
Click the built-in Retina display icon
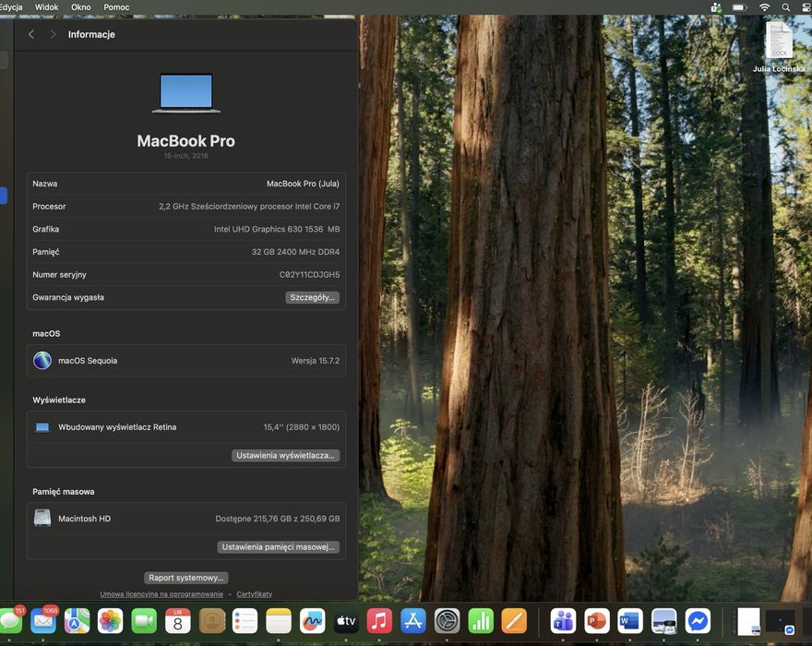coord(42,427)
